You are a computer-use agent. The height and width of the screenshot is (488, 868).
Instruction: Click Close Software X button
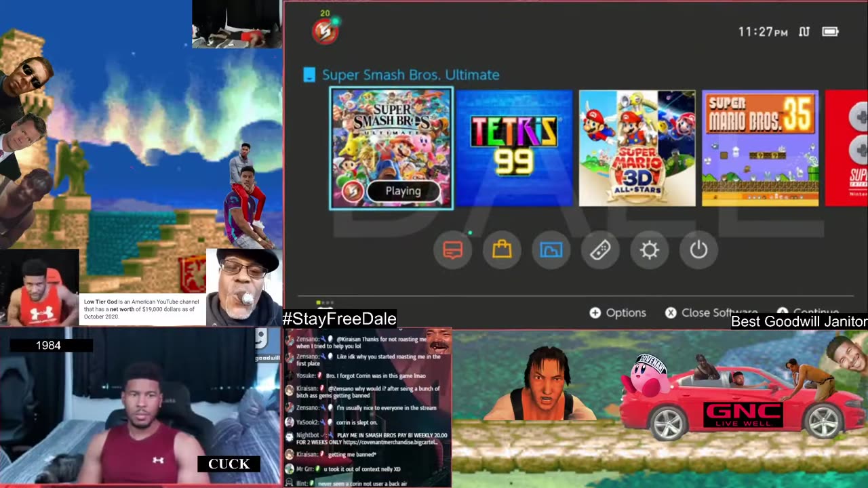click(x=711, y=312)
